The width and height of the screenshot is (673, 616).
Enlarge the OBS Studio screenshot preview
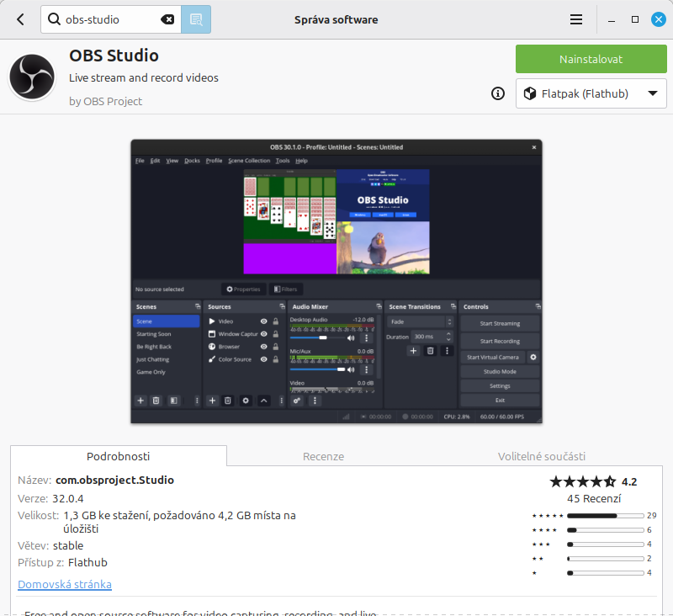coord(336,281)
